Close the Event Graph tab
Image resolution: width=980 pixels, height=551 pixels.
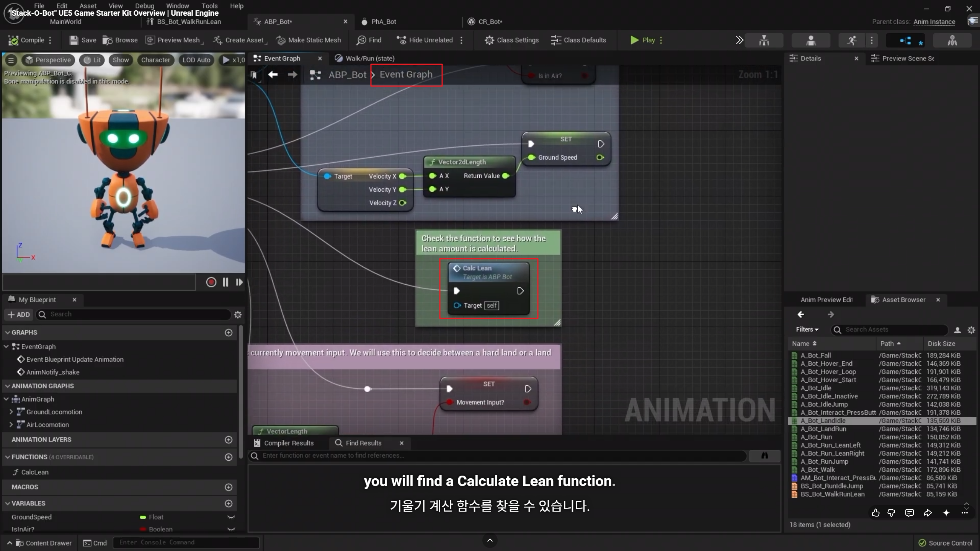pos(320,59)
